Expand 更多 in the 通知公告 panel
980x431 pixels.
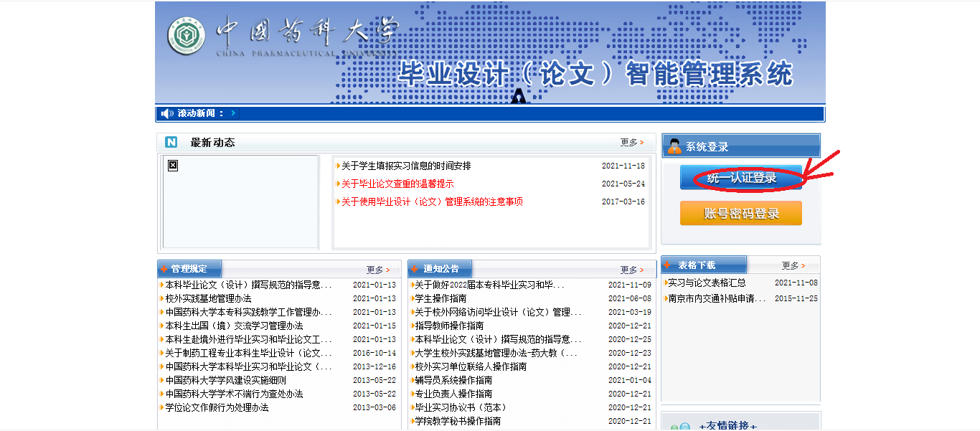pos(631,270)
